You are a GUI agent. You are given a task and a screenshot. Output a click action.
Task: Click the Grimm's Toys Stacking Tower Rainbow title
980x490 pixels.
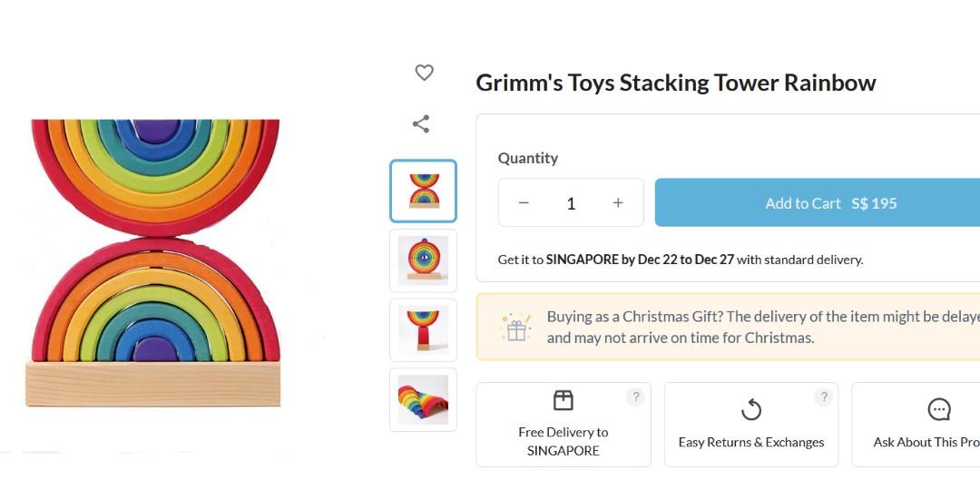[676, 83]
